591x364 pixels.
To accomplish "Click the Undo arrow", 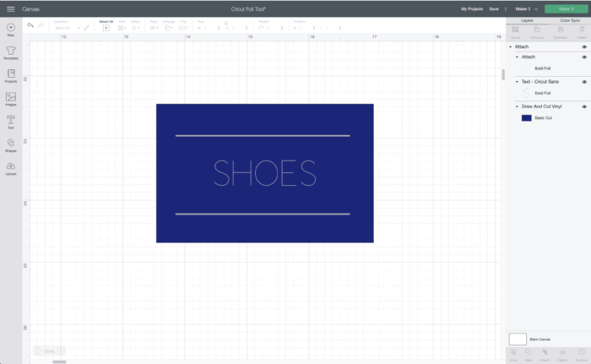I will pyautogui.click(x=30, y=25).
